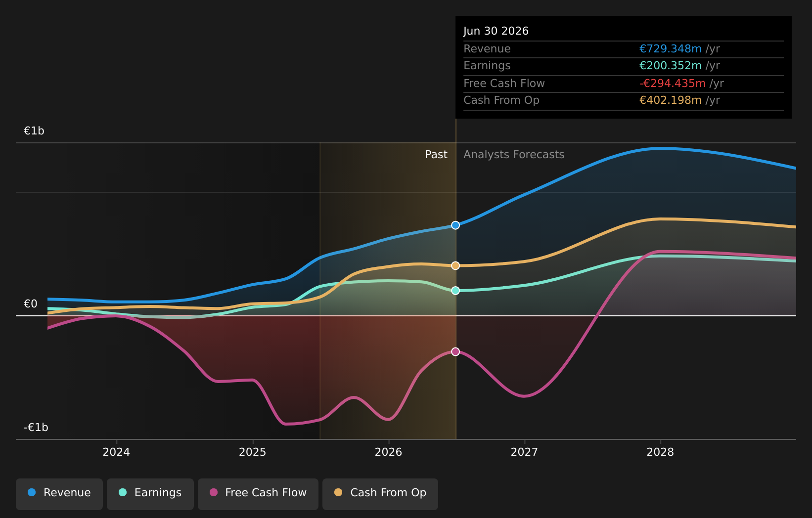Click the Revenue row label in tooltip
This screenshot has width=812, height=518.
click(487, 49)
